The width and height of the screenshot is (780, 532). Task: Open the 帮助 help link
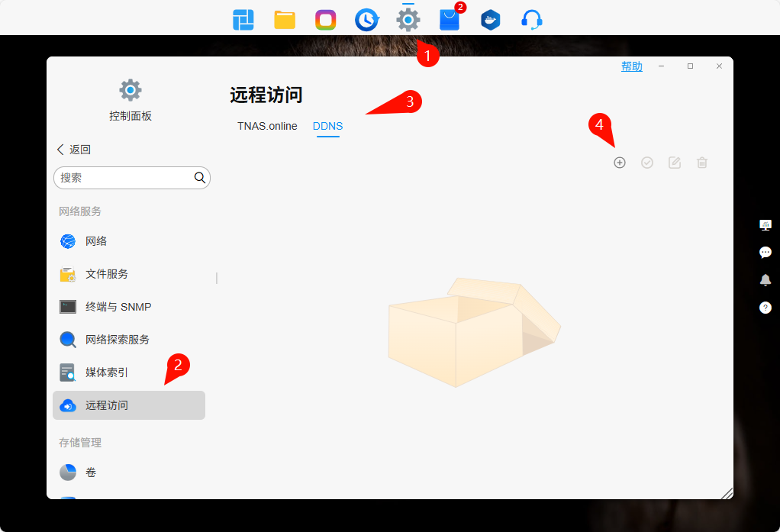pos(632,66)
